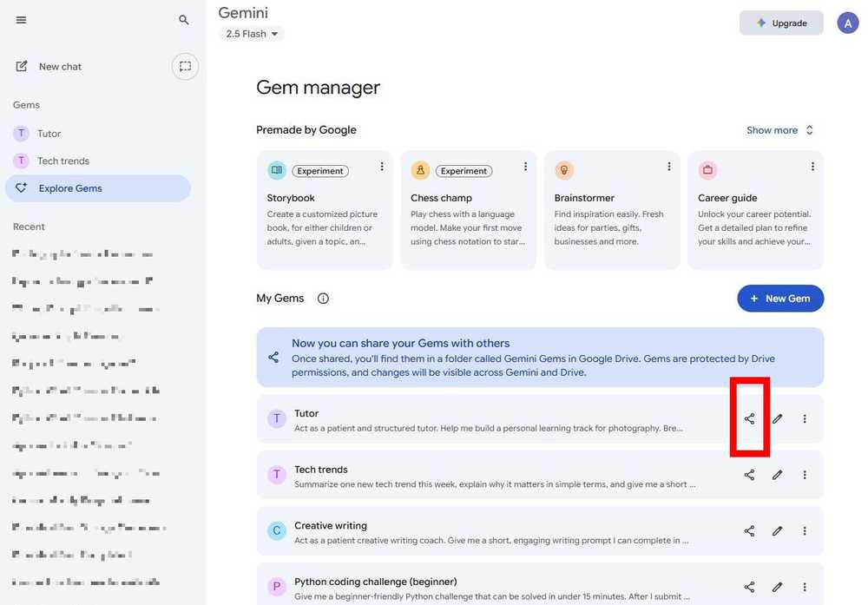Start a New chat
The width and height of the screenshot is (868, 605).
(60, 67)
